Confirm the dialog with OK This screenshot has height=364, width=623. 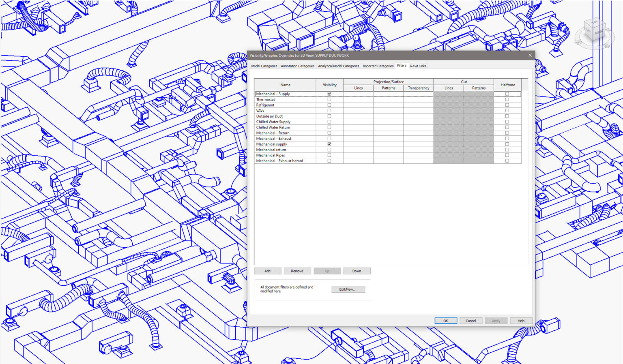(446, 321)
